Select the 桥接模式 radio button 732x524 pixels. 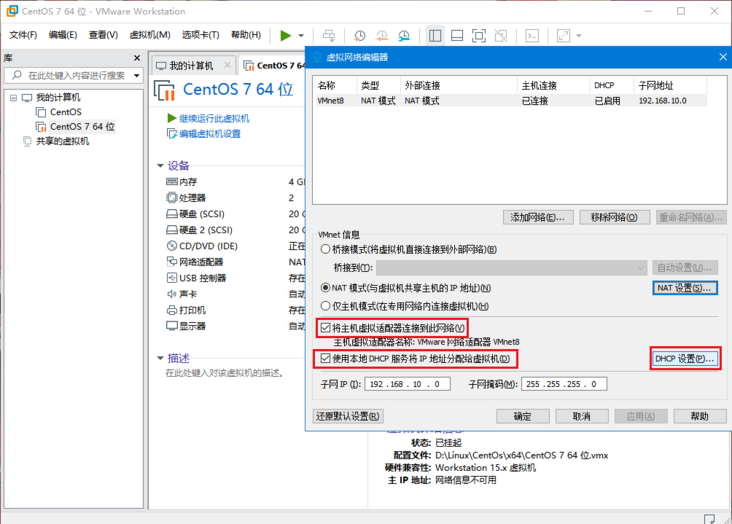[325, 249]
